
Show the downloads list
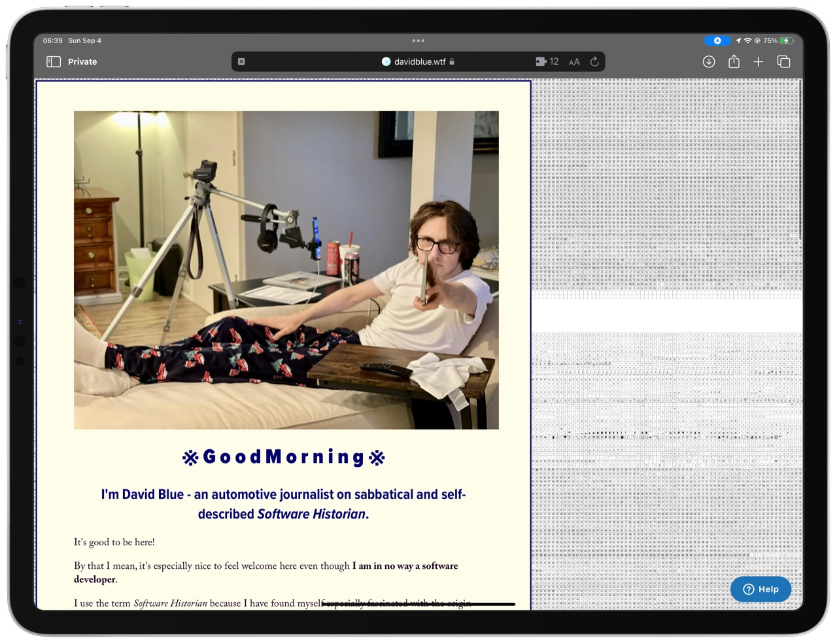(x=709, y=61)
